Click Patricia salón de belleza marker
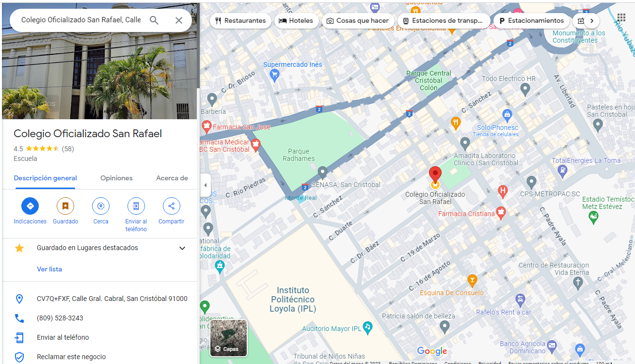The width and height of the screenshot is (635, 364). click(x=444, y=327)
